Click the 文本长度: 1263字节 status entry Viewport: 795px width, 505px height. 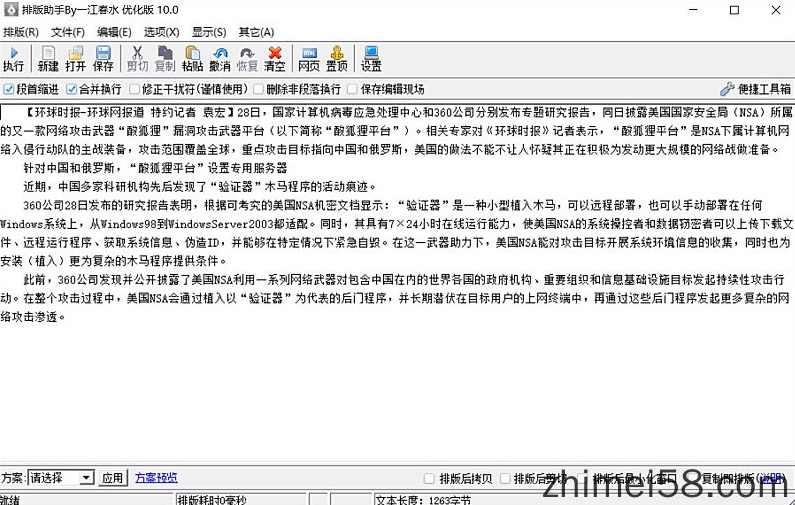[x=423, y=499]
